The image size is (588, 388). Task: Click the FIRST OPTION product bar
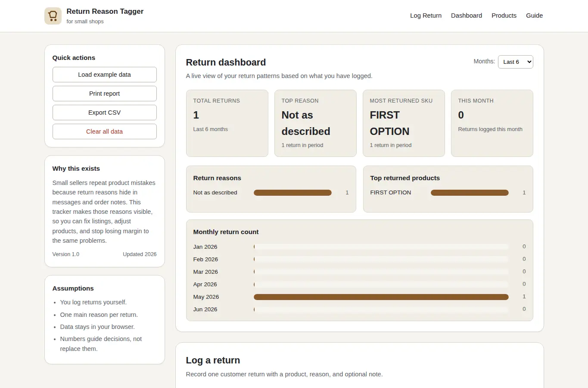pos(470,193)
